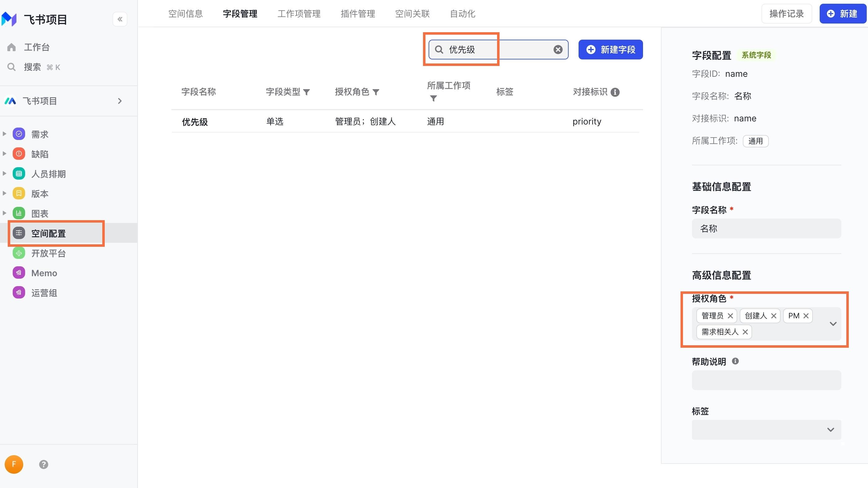Click the 飞书项目 space logo icon

[10, 101]
